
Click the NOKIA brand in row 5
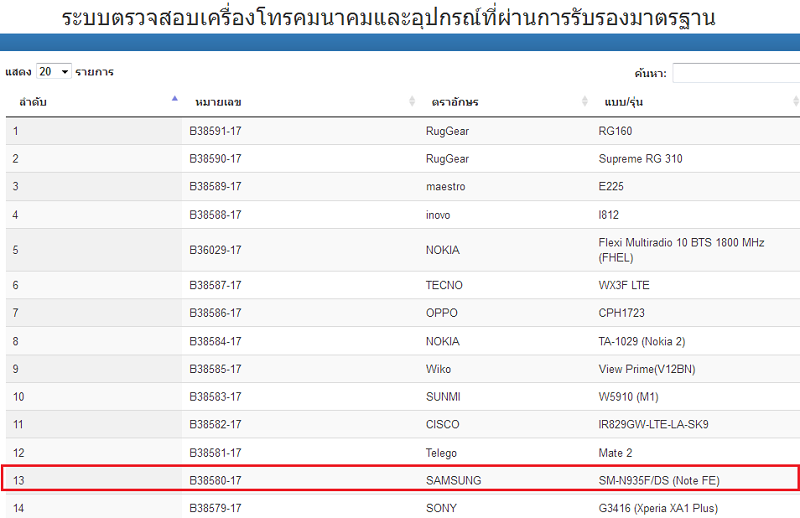pos(443,250)
